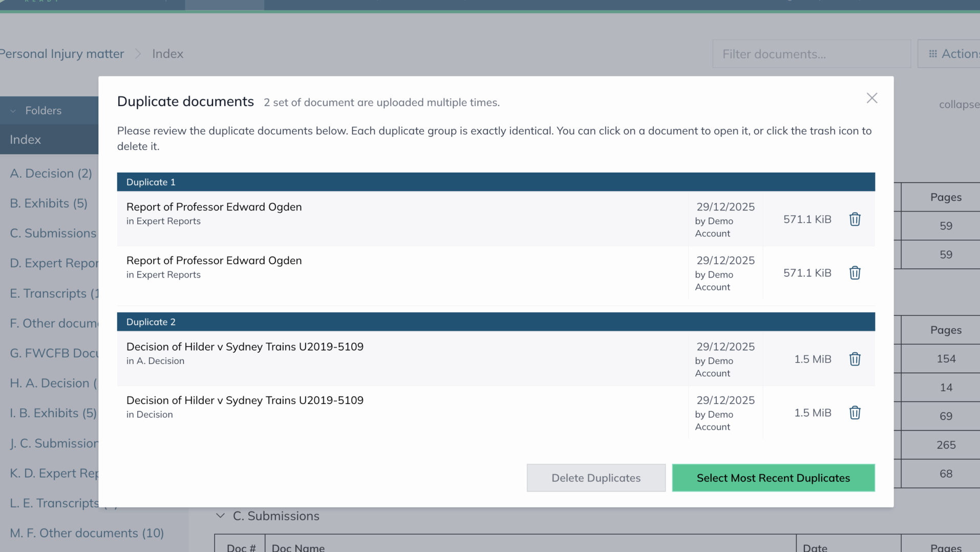Open the Personal Injury matter breadcrumb
This screenshot has height=552, width=980.
click(x=62, y=54)
